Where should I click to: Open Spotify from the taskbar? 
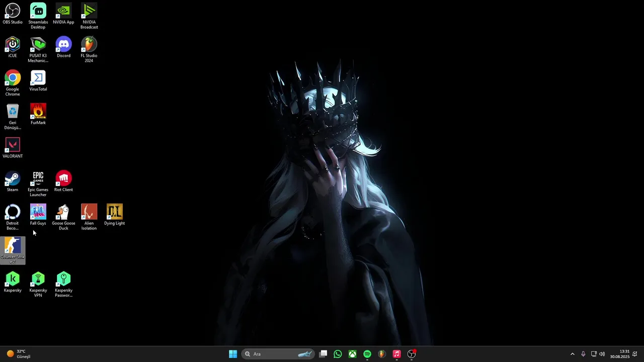pos(367,354)
